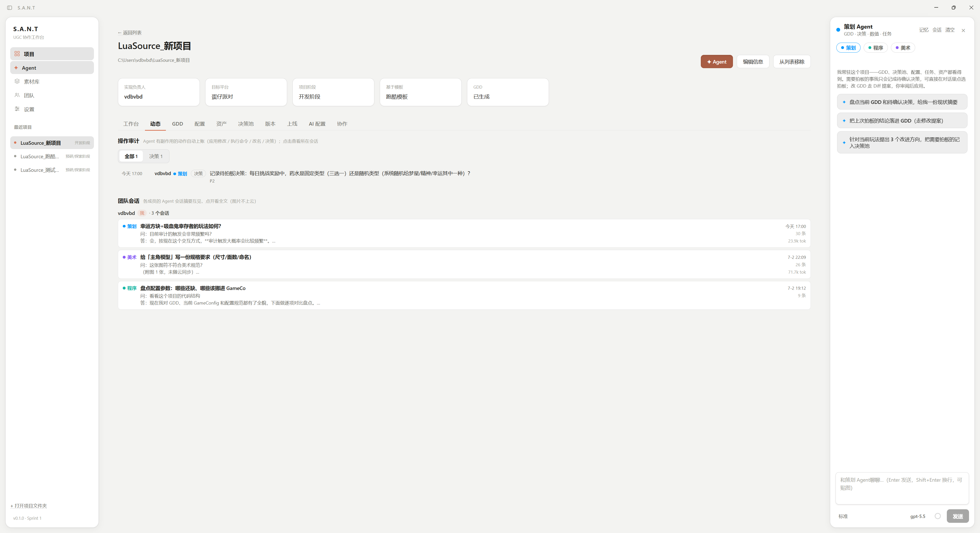The height and width of the screenshot is (533, 980).
Task: Switch to the 动态 tab
Action: [155, 124]
